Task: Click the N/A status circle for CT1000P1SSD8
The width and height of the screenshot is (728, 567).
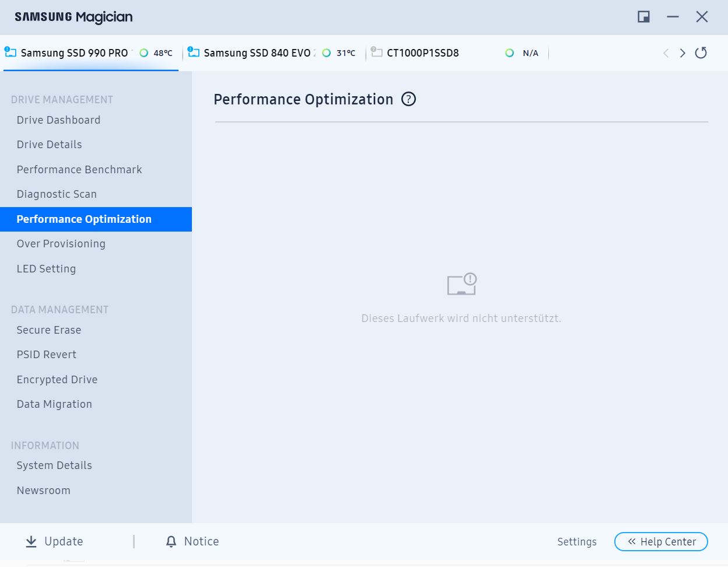Action: (509, 53)
